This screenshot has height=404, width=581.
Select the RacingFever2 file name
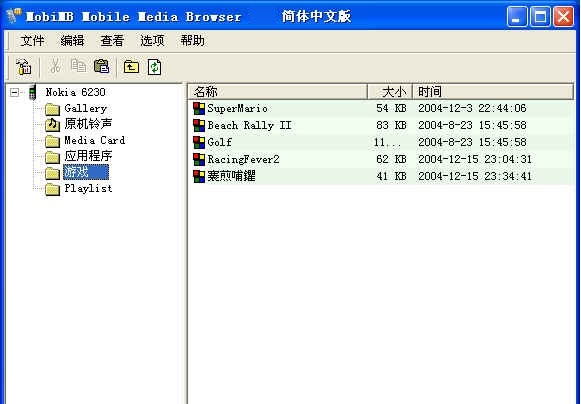click(243, 159)
